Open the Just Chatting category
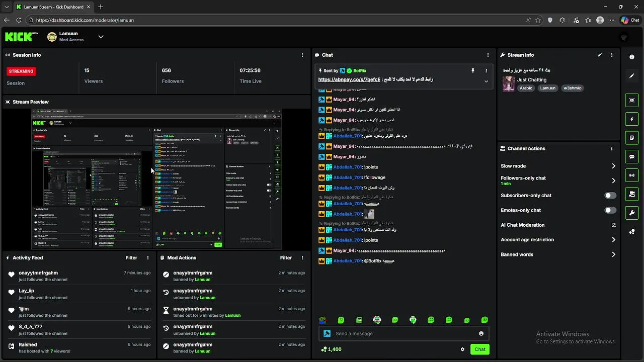The image size is (644, 362). (532, 80)
